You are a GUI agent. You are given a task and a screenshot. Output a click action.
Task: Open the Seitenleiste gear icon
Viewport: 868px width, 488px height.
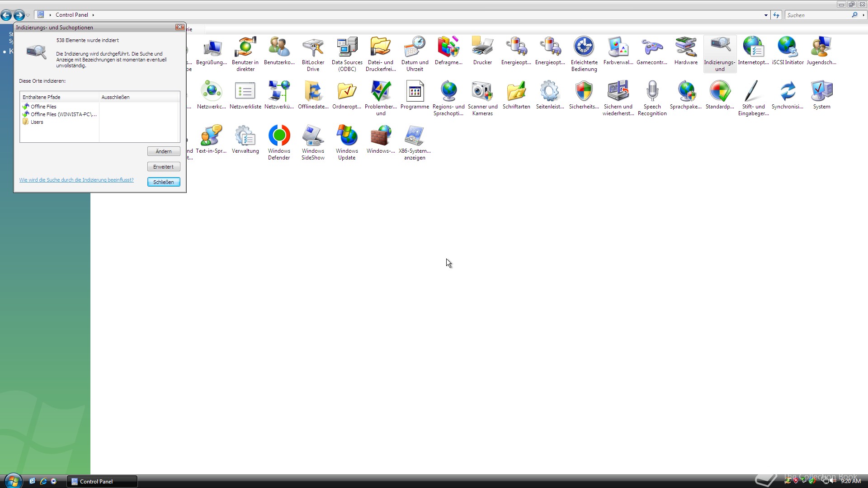(x=550, y=95)
